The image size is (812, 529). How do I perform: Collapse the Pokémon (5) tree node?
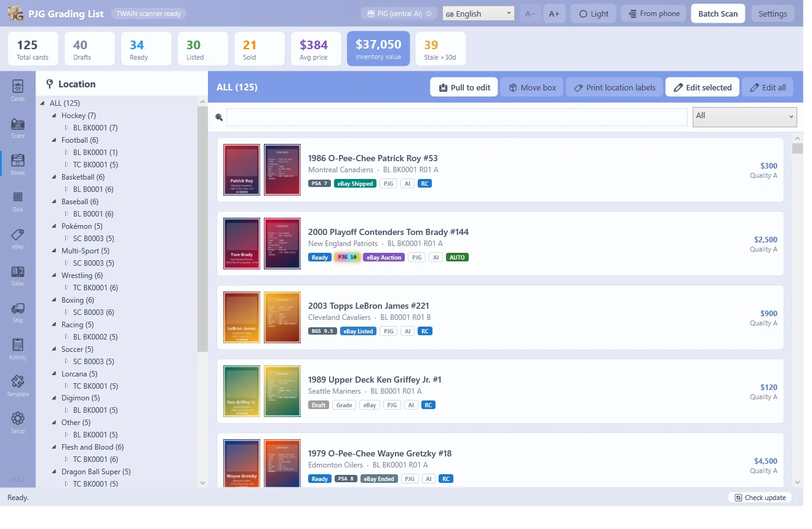click(x=54, y=226)
